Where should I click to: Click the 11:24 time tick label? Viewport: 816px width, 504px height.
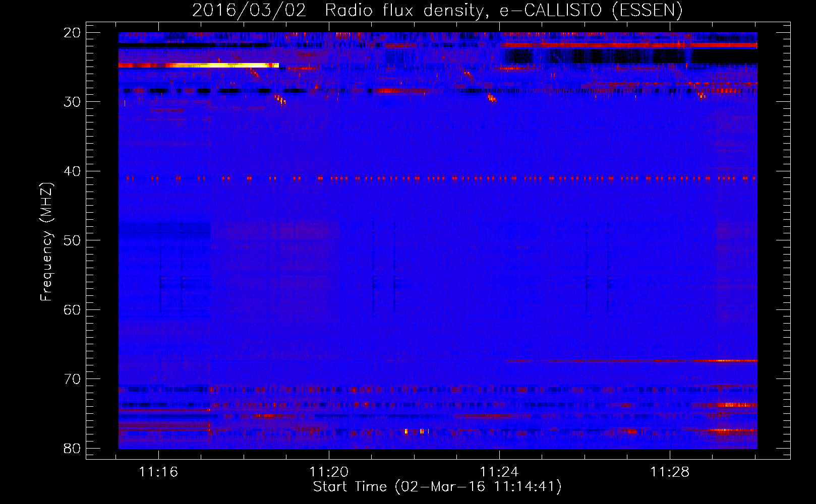[x=499, y=472]
